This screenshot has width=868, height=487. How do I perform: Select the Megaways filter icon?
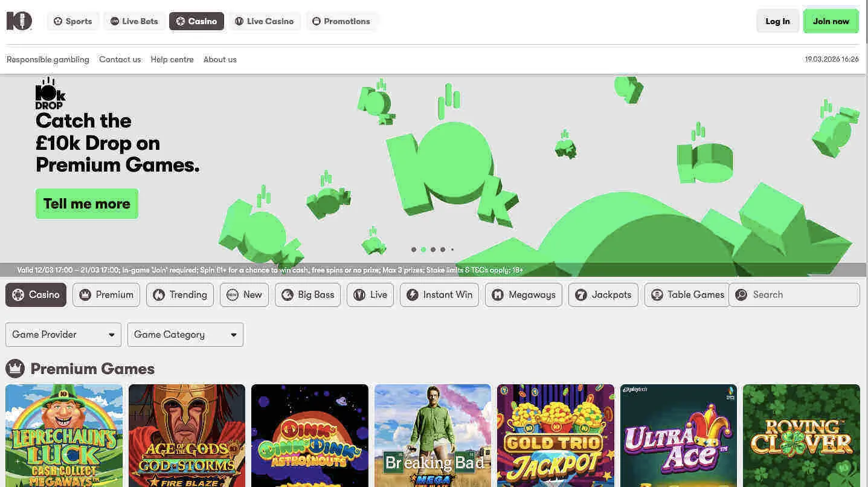(498, 294)
